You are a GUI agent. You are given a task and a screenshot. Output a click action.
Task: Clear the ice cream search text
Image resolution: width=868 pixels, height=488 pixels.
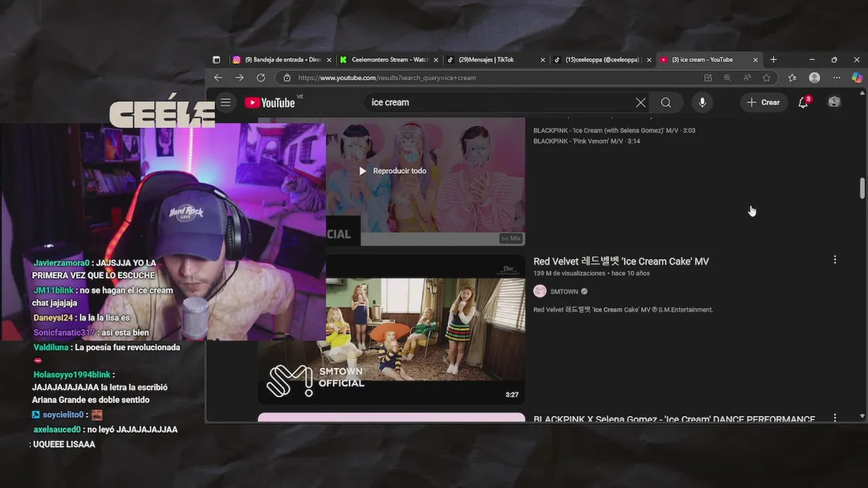tap(641, 102)
